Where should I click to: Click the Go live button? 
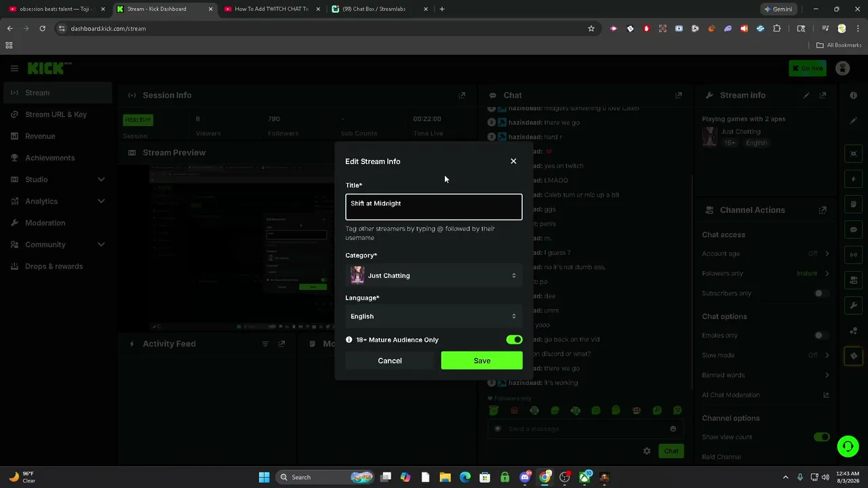[808, 68]
